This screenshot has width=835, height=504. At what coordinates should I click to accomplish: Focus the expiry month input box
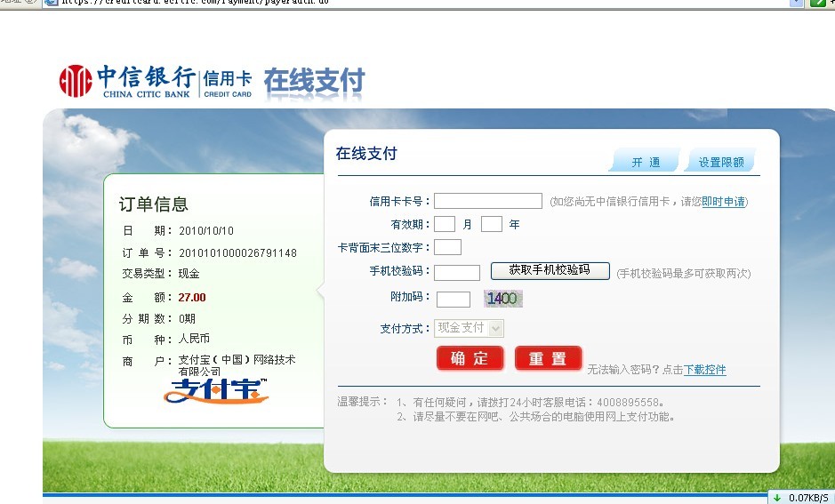point(445,224)
